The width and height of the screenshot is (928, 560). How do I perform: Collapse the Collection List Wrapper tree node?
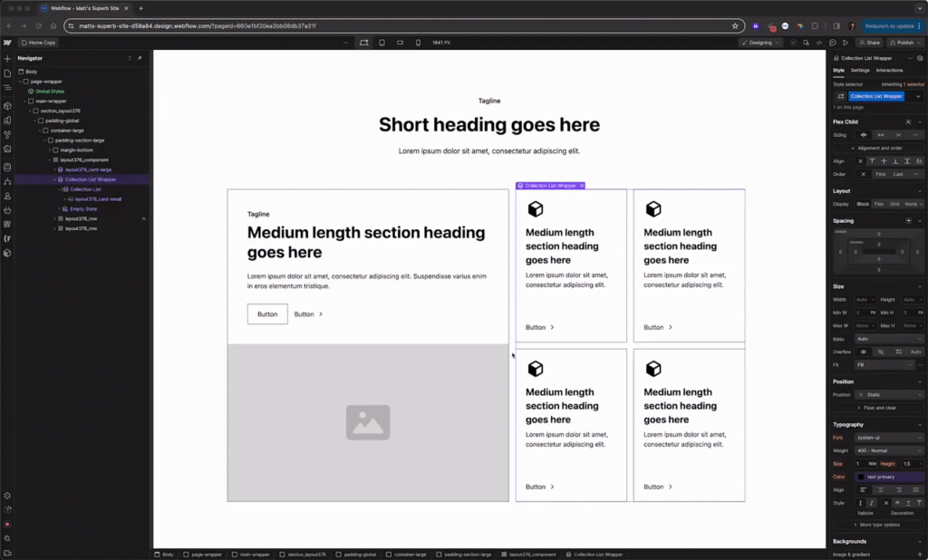(x=54, y=179)
